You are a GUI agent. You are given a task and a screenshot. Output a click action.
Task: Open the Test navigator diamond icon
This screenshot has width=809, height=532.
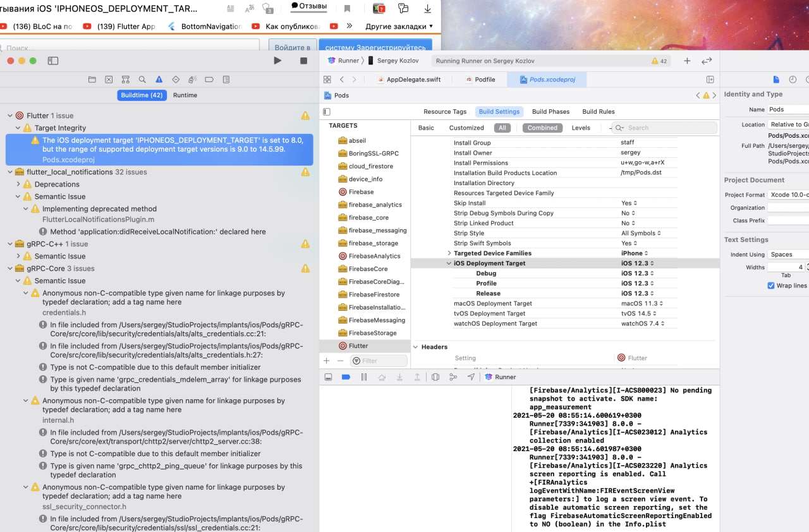point(176,80)
